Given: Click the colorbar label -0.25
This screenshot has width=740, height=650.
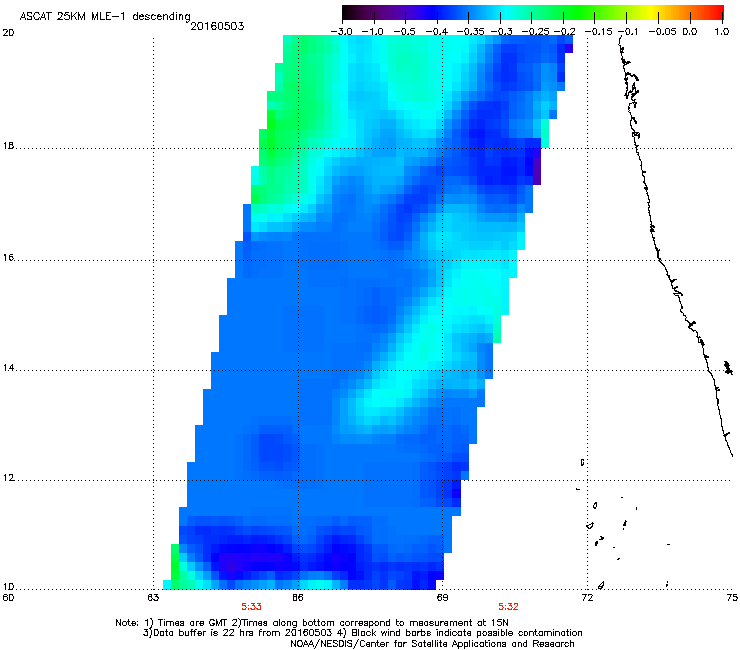Looking at the screenshot, I should [536, 32].
